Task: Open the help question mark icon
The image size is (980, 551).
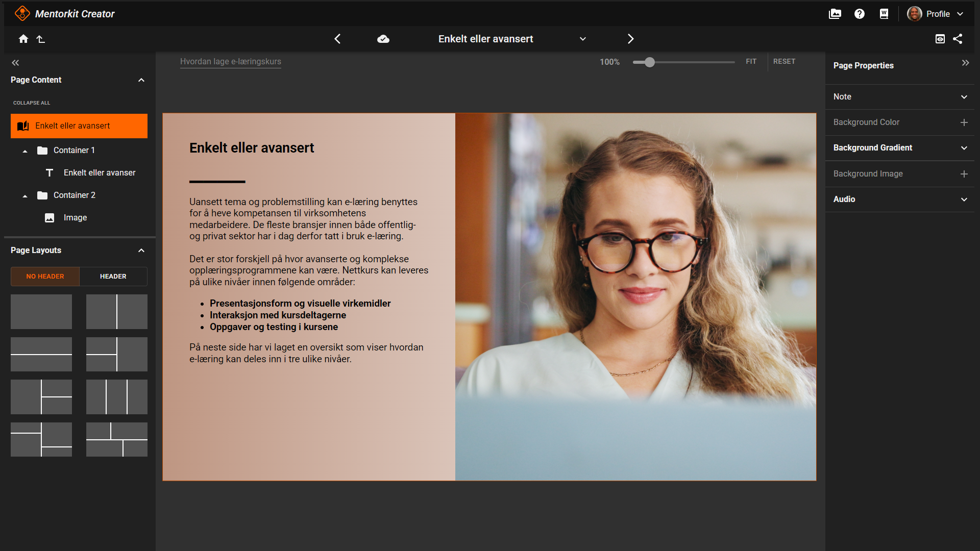Action: click(860, 14)
